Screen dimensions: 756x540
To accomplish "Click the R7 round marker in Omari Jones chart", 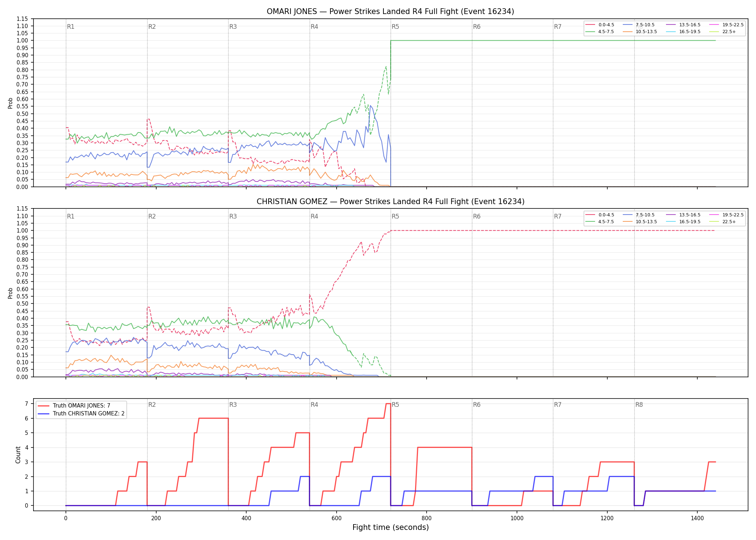I will pos(558,27).
